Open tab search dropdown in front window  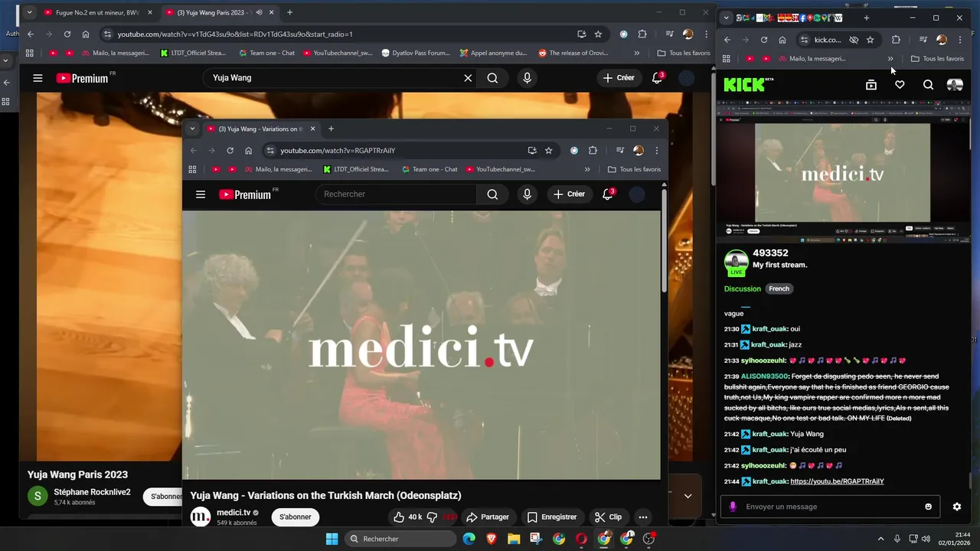pyautogui.click(x=192, y=129)
